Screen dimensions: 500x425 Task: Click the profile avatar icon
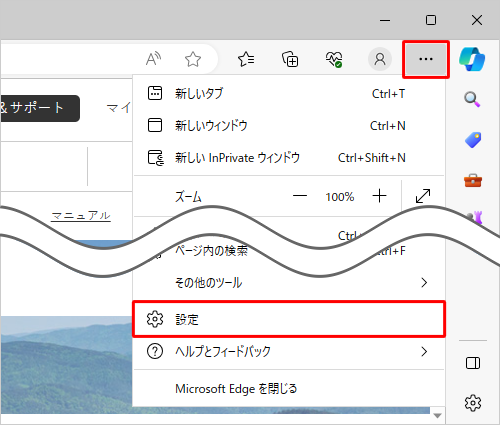coord(380,59)
